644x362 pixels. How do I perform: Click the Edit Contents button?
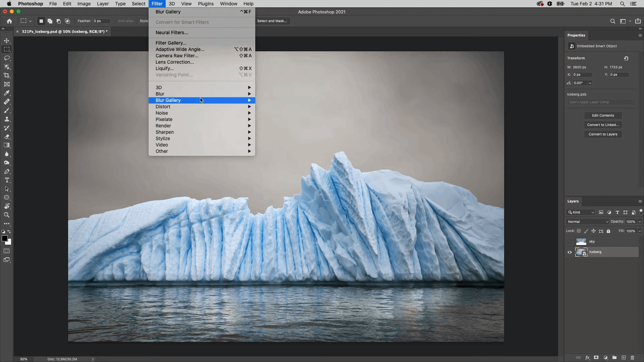pyautogui.click(x=603, y=115)
